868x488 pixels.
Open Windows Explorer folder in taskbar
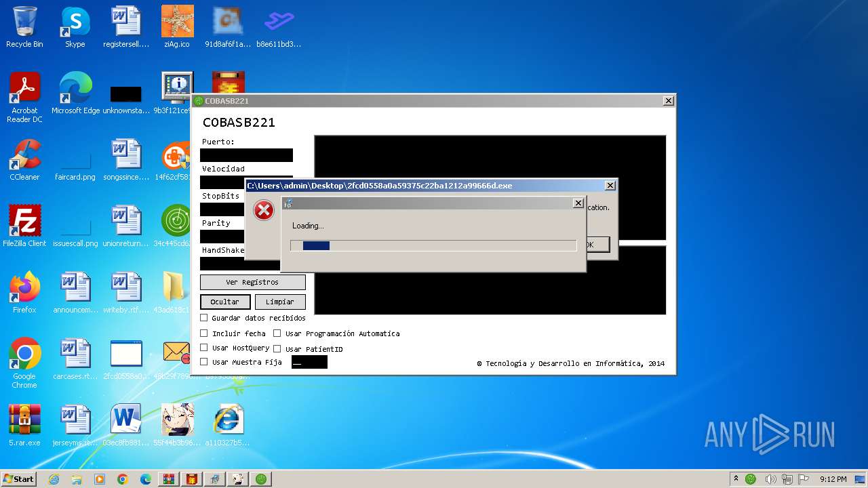point(77,479)
